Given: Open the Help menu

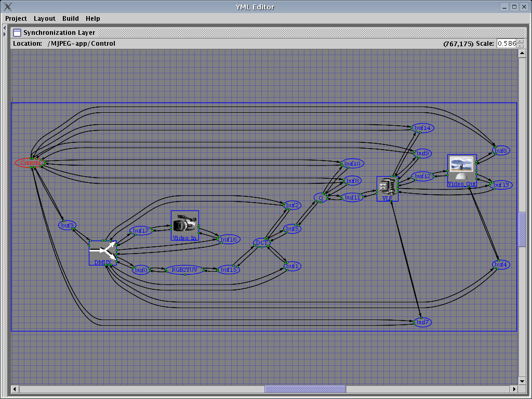Looking at the screenshot, I should click(x=93, y=18).
